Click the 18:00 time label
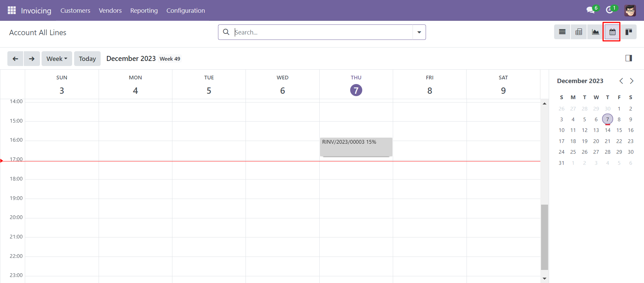This screenshot has width=644, height=283. [x=16, y=179]
